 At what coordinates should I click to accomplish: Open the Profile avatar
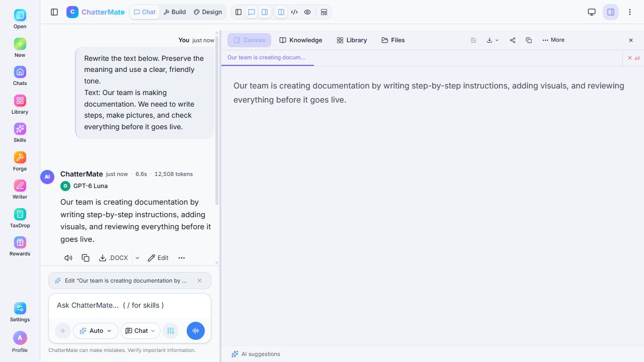coord(20,341)
